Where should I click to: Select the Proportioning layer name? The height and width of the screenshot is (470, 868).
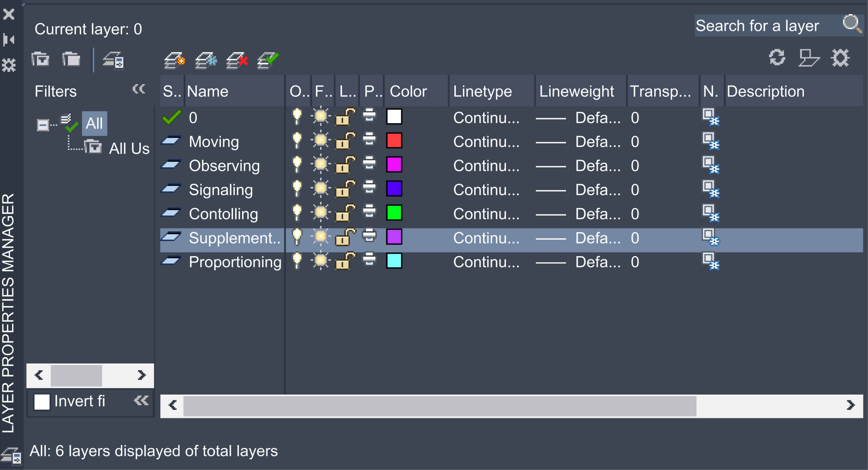click(235, 262)
